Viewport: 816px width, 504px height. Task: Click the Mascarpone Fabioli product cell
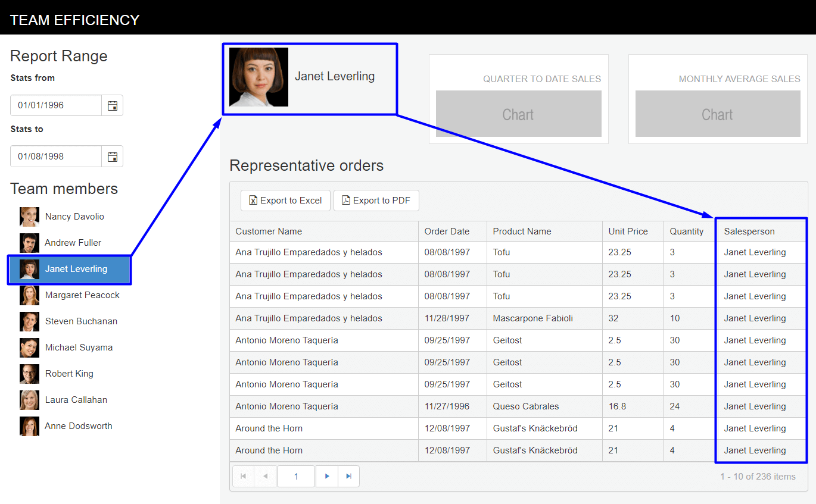pos(544,318)
